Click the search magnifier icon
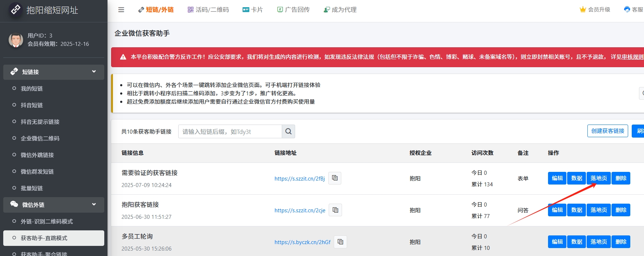This screenshot has height=256, width=644. pyautogui.click(x=288, y=131)
